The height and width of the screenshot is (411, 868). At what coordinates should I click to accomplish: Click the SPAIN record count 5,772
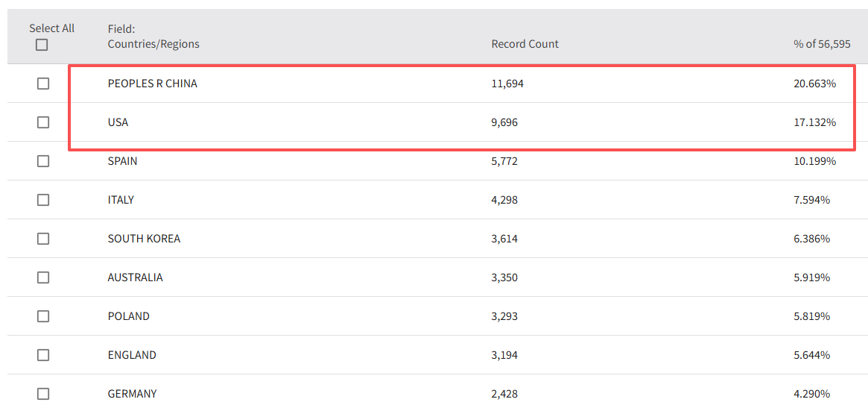[504, 161]
